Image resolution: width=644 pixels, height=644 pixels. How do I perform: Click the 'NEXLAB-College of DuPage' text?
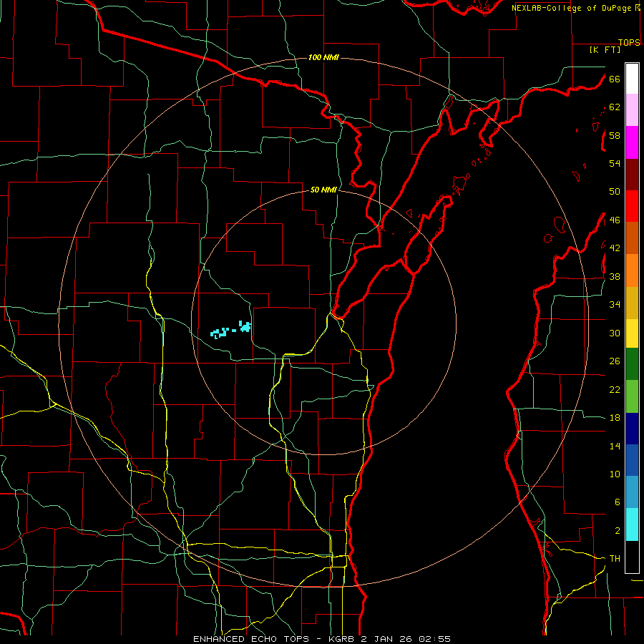pyautogui.click(x=572, y=8)
